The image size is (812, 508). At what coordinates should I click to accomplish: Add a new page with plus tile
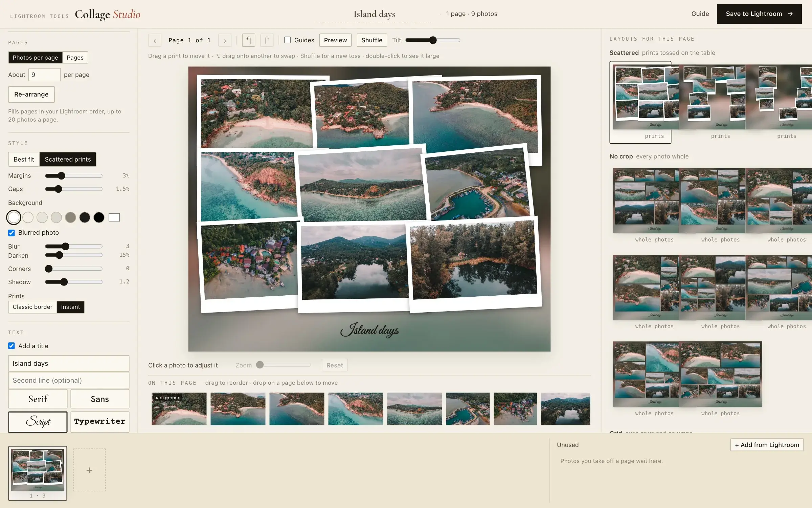click(x=89, y=470)
